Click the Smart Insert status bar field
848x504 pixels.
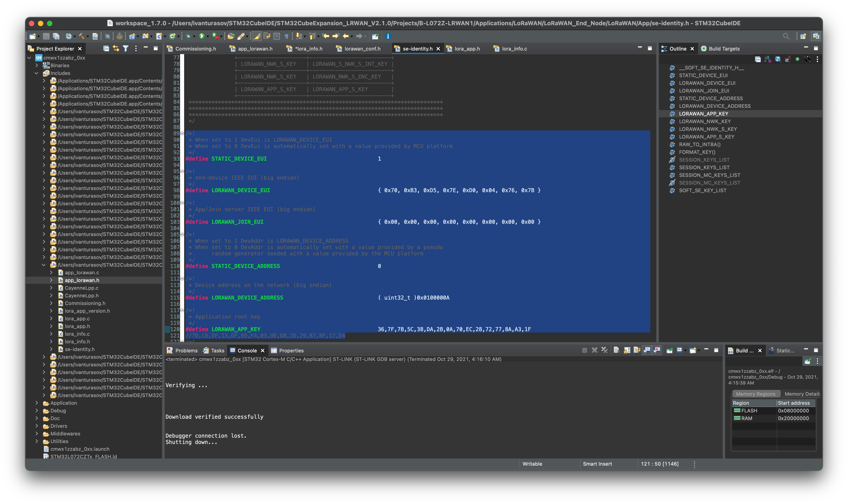(x=597, y=464)
